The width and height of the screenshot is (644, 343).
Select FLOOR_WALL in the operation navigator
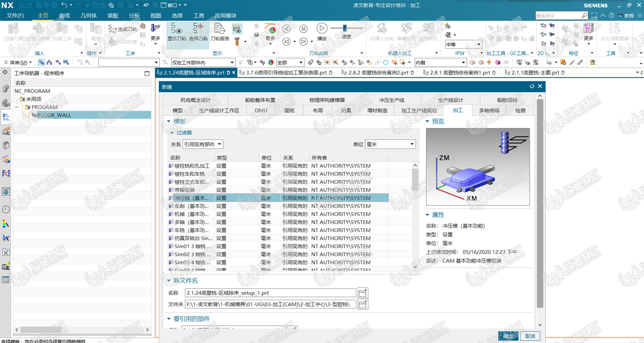tap(54, 115)
